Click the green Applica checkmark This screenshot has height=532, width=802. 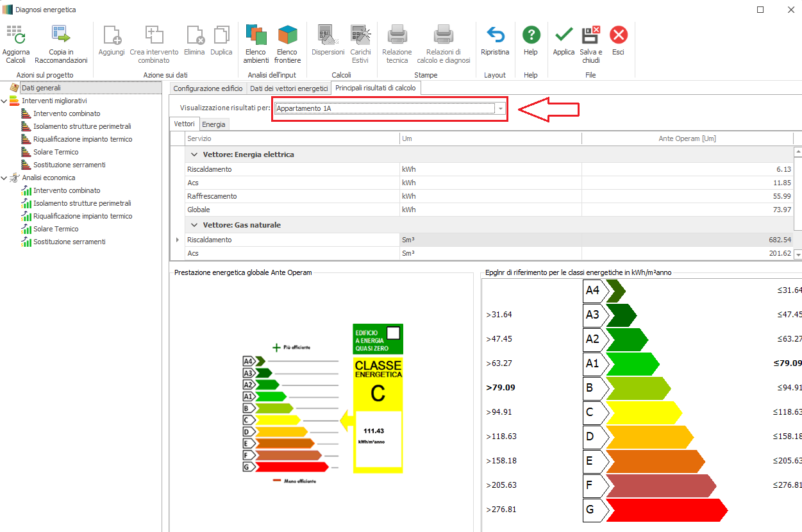point(564,35)
